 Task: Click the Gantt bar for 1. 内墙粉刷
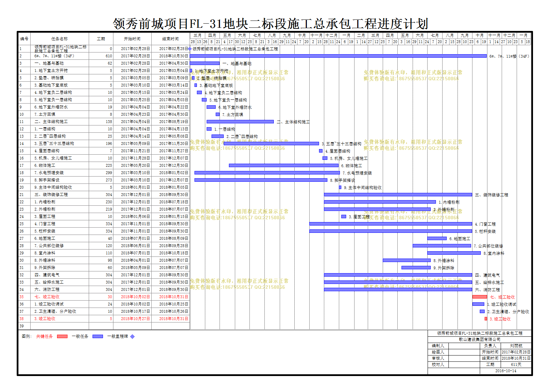click(x=380, y=202)
